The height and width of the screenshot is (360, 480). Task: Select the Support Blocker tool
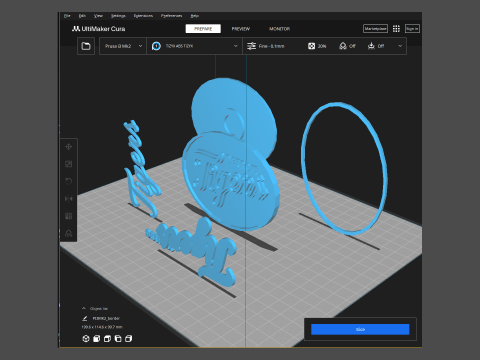pyautogui.click(x=69, y=233)
